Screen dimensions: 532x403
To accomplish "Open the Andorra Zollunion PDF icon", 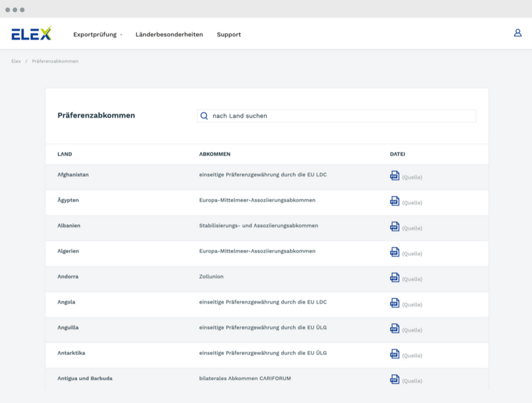I will click(x=394, y=278).
